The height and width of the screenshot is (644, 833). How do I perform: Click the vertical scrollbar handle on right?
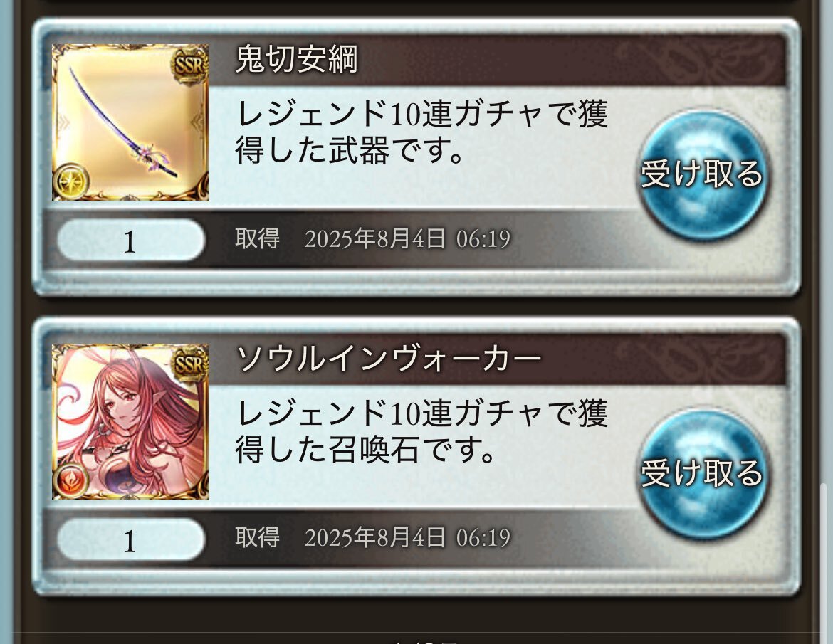tap(824, 561)
